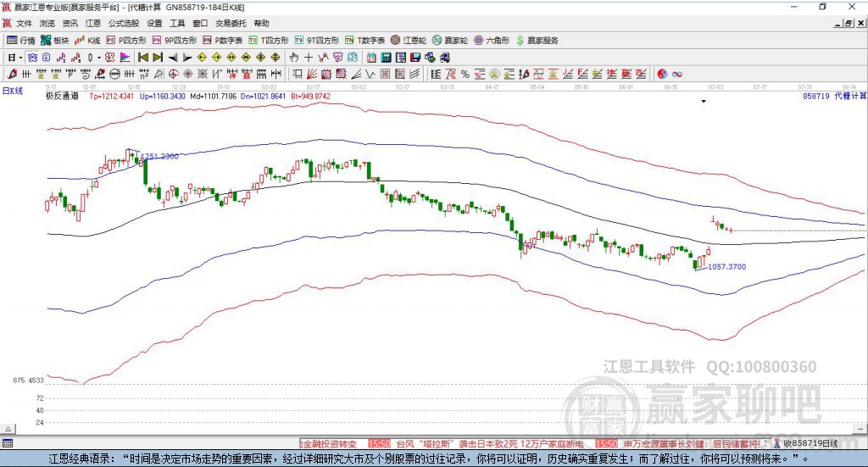The width and height of the screenshot is (868, 467).
Task: Click the Bt=949.8742 value
Action: click(x=310, y=97)
